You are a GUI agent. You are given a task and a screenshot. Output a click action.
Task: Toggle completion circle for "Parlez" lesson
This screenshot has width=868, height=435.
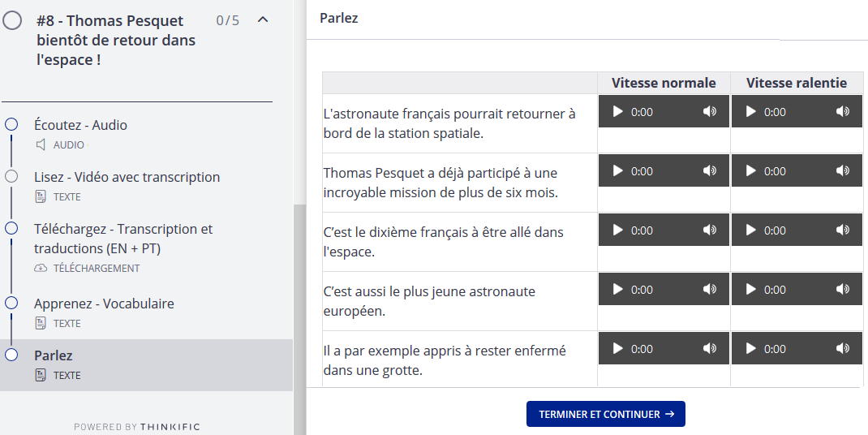pyautogui.click(x=11, y=355)
